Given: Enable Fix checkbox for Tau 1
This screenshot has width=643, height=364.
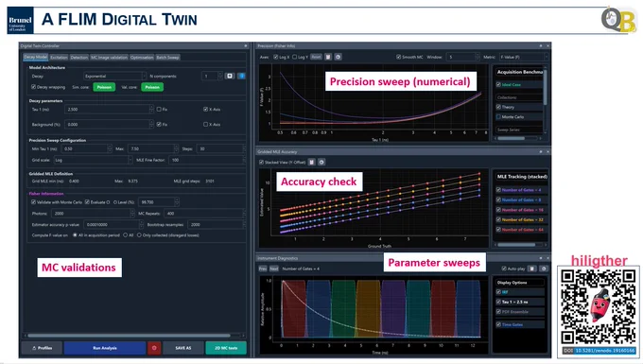Looking at the screenshot, I should 159,110.
